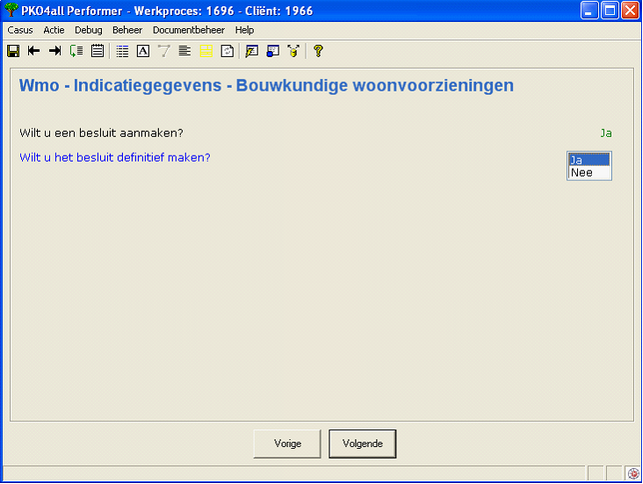This screenshot has width=643, height=484.
Task: Open the Beheer menu
Action: 127,30
